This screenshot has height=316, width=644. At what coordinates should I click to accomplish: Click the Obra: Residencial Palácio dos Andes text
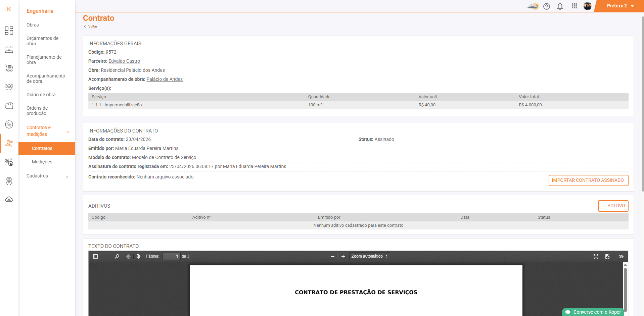(x=127, y=70)
